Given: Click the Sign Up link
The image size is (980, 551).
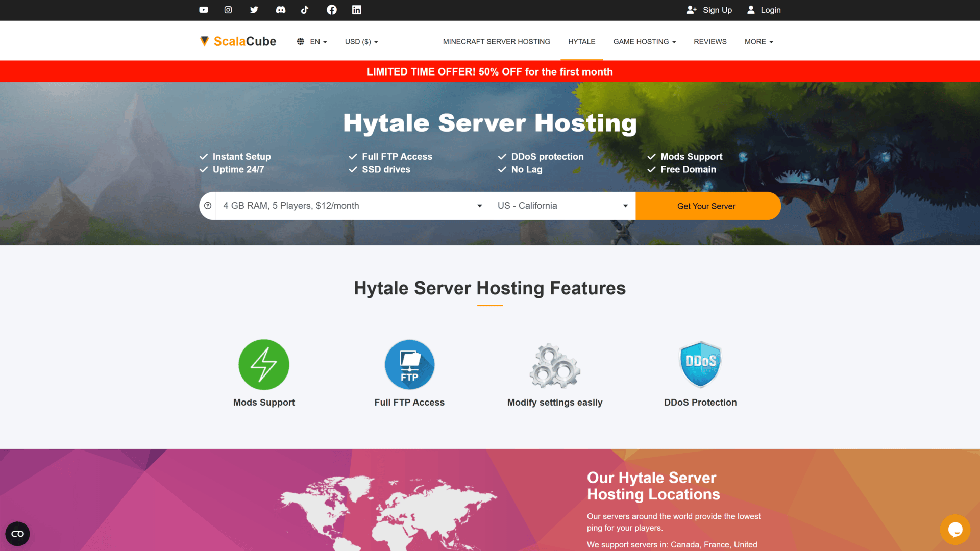Looking at the screenshot, I should click(x=717, y=10).
